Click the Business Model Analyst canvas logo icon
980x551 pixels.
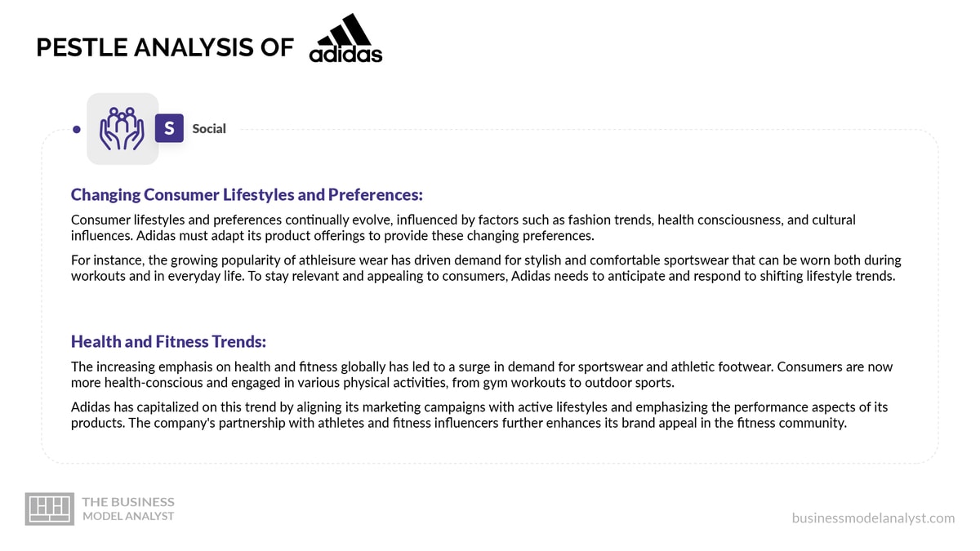click(50, 508)
